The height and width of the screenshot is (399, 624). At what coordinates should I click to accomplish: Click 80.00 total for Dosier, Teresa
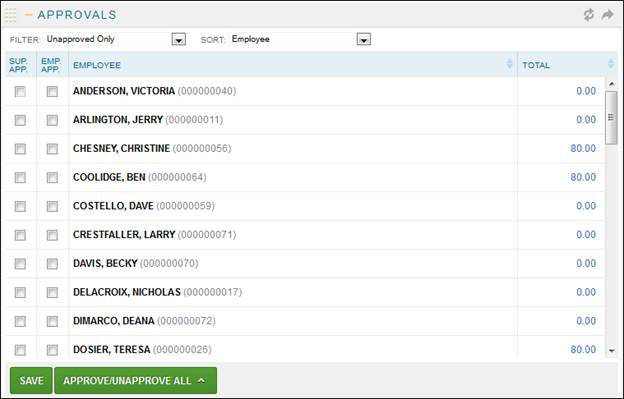[x=583, y=349]
